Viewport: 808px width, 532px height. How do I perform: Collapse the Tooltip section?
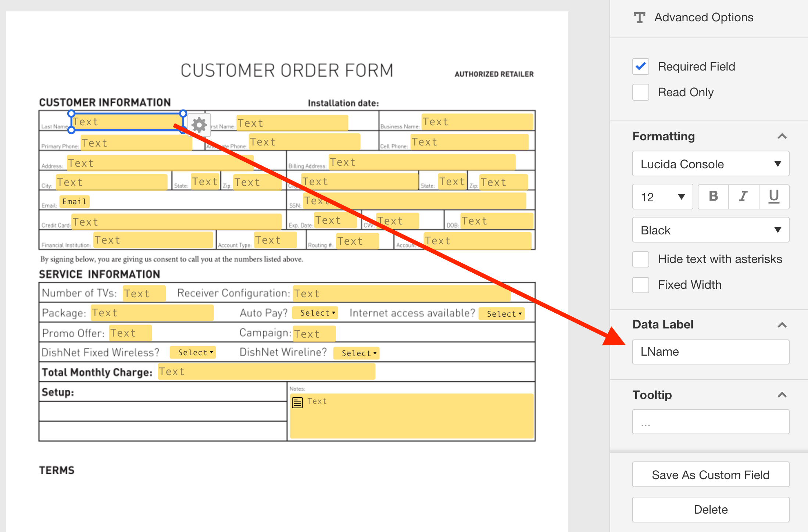click(x=782, y=395)
